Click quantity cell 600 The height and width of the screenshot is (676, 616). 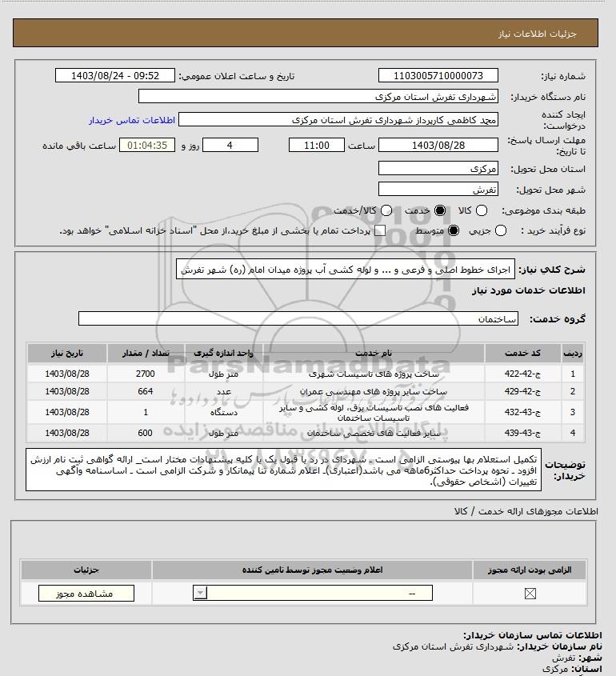(146, 433)
